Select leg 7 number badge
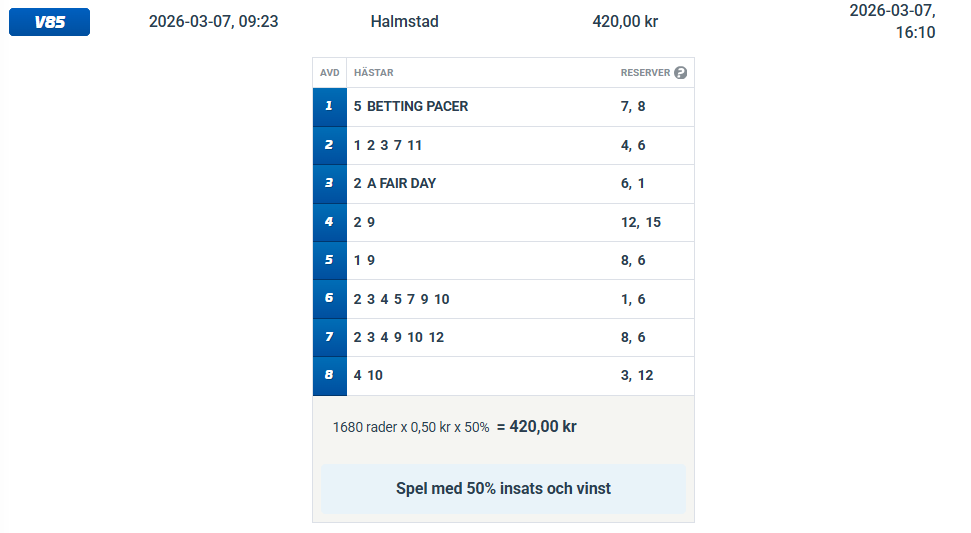Image resolution: width=971 pixels, height=533 pixels. click(329, 337)
